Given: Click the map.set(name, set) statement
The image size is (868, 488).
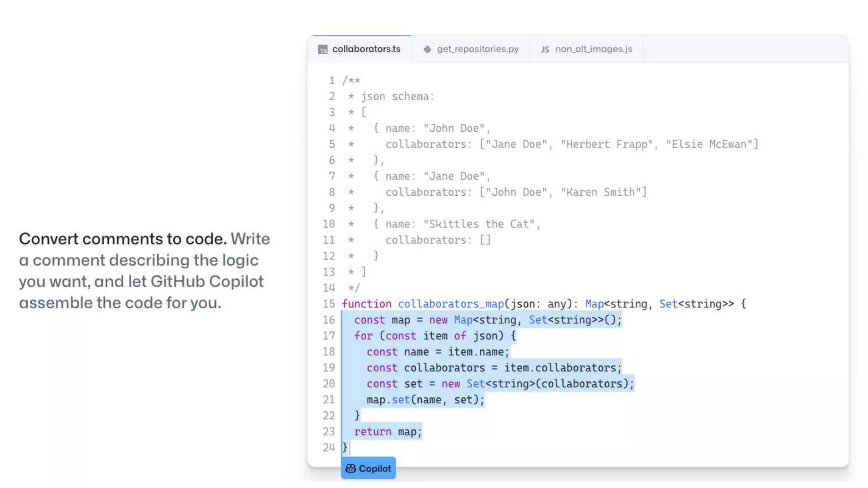Looking at the screenshot, I should [425, 400].
